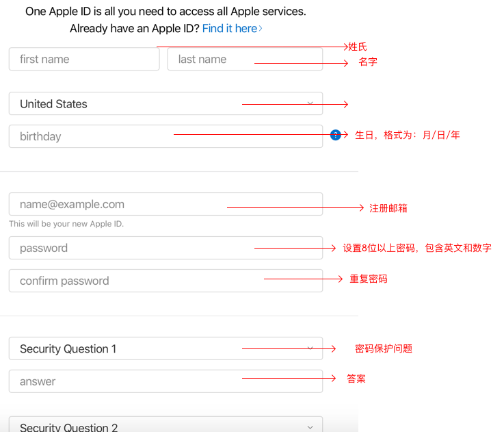
Task: Click the chevron on Security Question 1
Action: click(310, 348)
